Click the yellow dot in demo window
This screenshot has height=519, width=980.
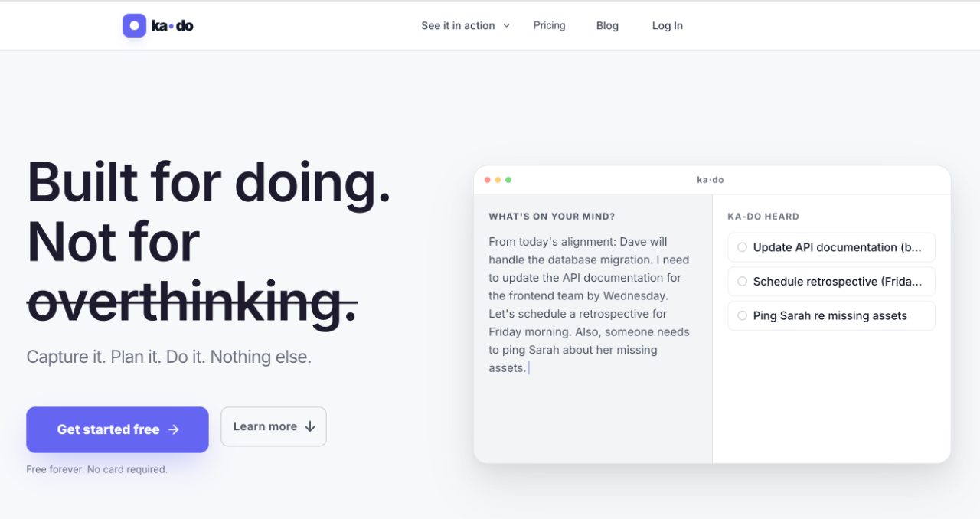click(498, 180)
